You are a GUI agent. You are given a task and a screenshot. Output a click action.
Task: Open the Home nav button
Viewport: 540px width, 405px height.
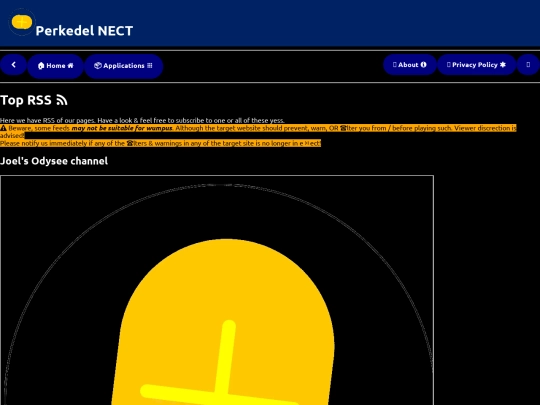pyautogui.click(x=55, y=66)
